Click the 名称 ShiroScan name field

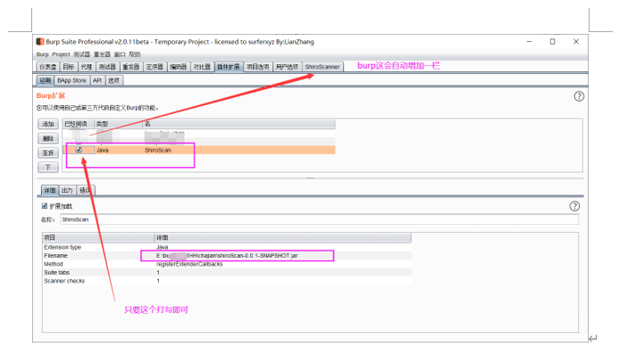pos(319,219)
